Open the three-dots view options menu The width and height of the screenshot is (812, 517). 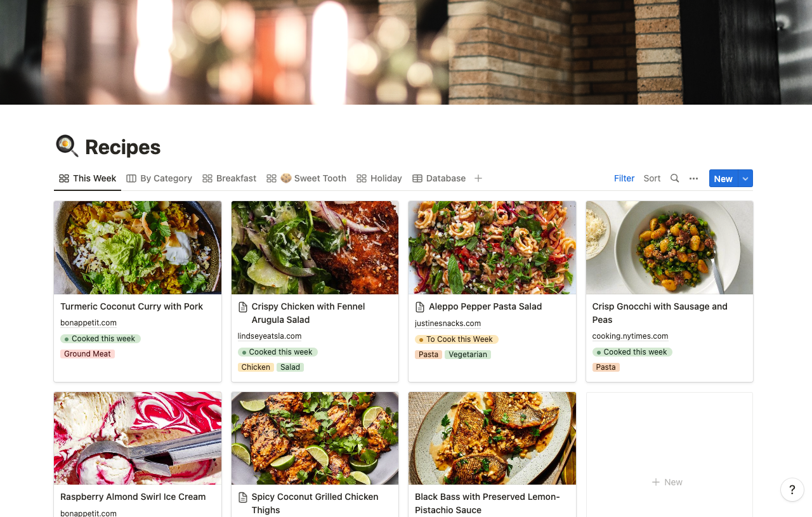pyautogui.click(x=693, y=178)
